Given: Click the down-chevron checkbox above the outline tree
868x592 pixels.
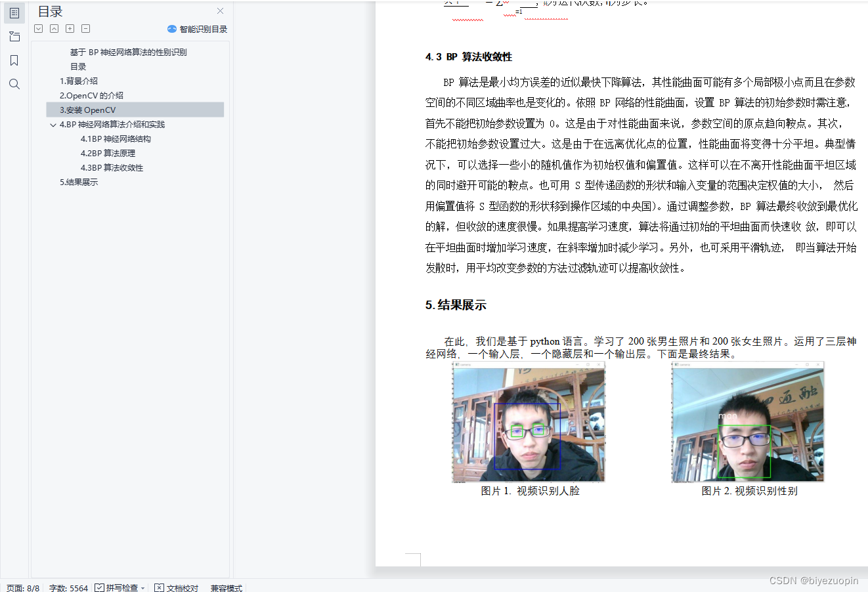Looking at the screenshot, I should click(38, 28).
